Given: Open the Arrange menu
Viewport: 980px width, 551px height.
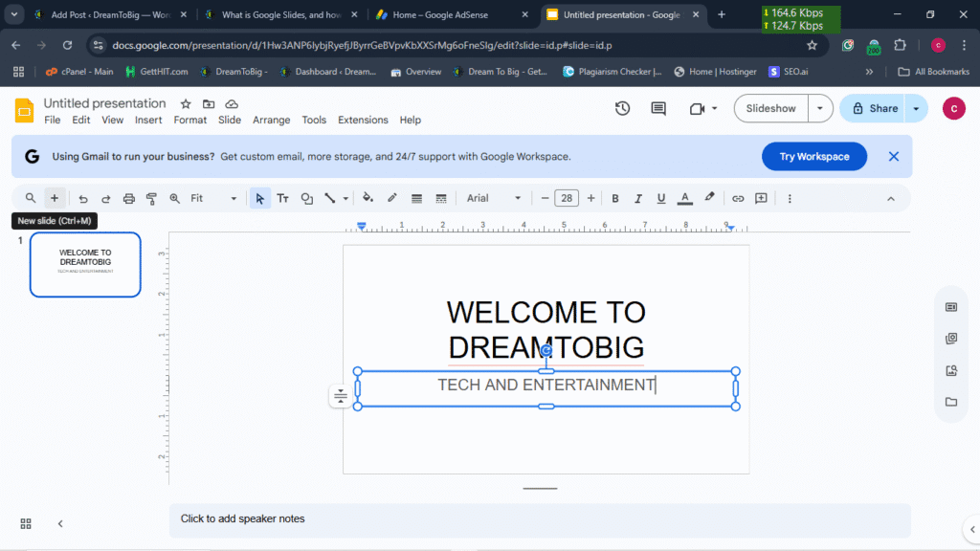Looking at the screenshot, I should click(x=271, y=120).
